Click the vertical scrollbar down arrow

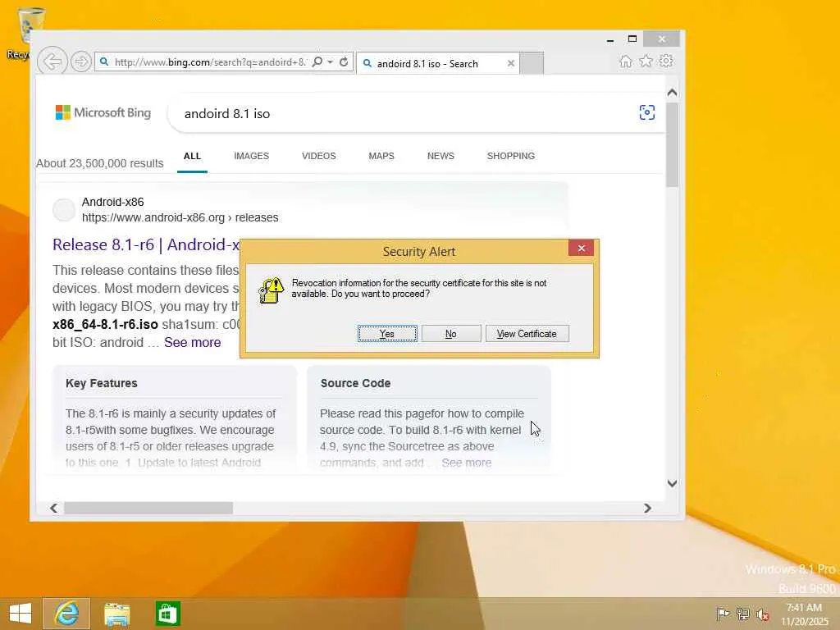pos(673,483)
